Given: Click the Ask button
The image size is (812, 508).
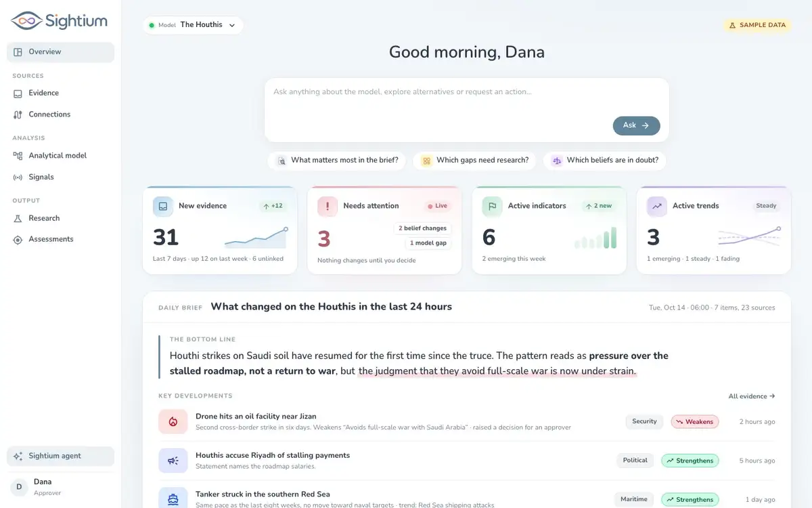Looking at the screenshot, I should 636,125.
